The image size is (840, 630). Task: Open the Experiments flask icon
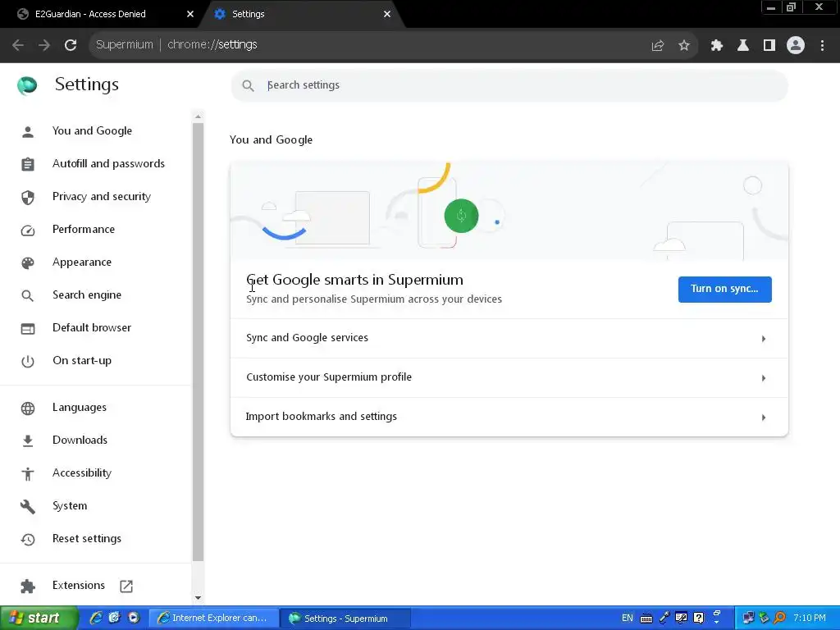point(743,45)
